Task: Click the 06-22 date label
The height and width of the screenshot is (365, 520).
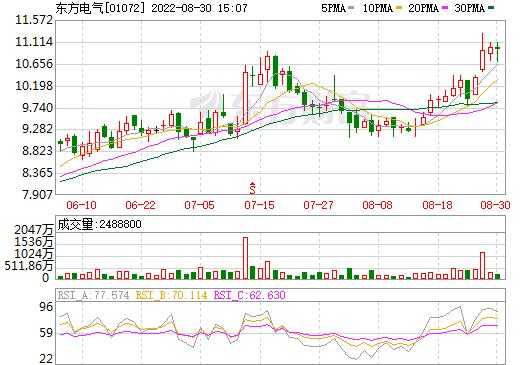Action: coord(140,205)
